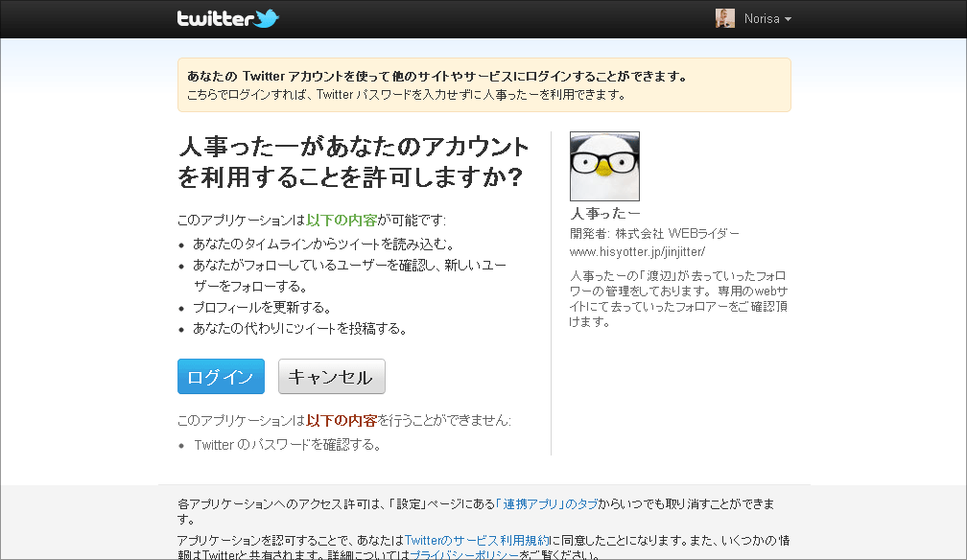Open the「連携アプリ」のタブ link

547,503
